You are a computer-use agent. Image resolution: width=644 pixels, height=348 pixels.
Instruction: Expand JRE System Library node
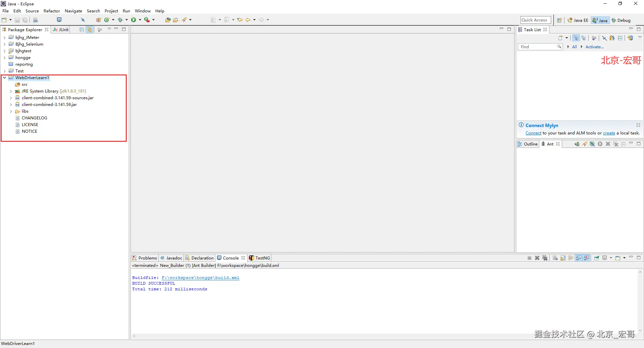pos(11,91)
